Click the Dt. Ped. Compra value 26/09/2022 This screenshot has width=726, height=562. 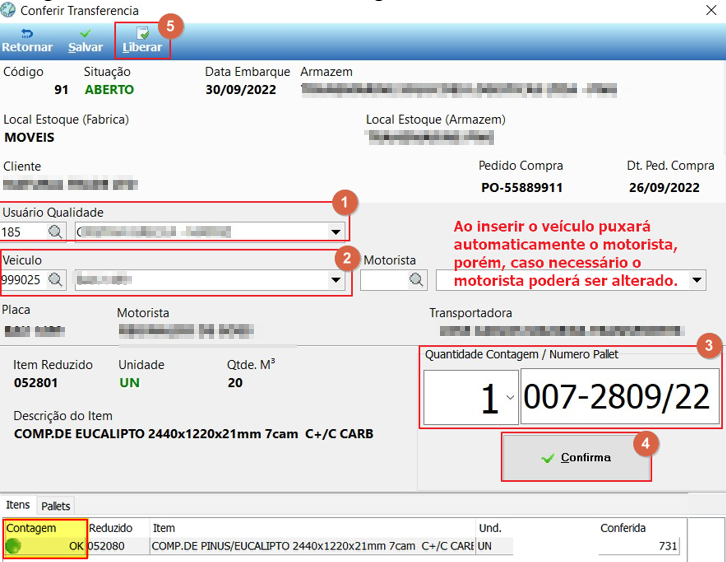664,187
